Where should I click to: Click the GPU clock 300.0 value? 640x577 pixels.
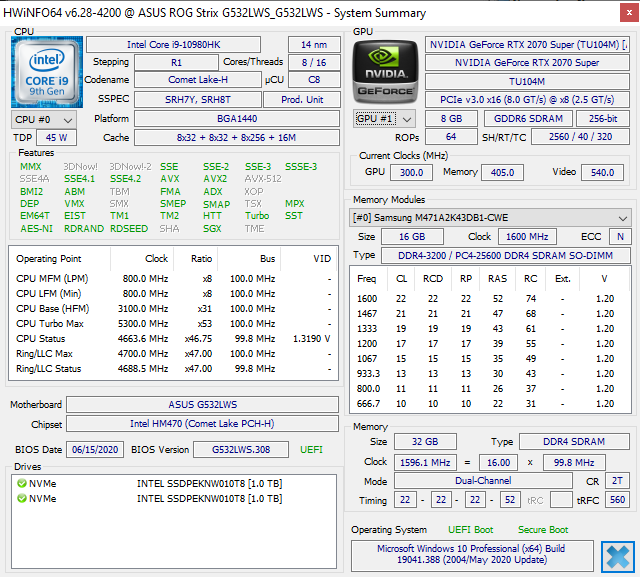pos(411,172)
